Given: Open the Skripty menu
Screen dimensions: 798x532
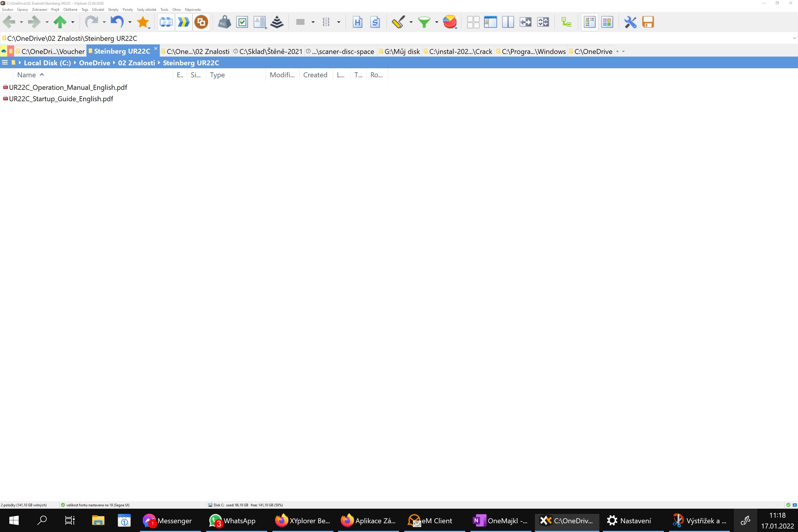Looking at the screenshot, I should (x=113, y=10).
